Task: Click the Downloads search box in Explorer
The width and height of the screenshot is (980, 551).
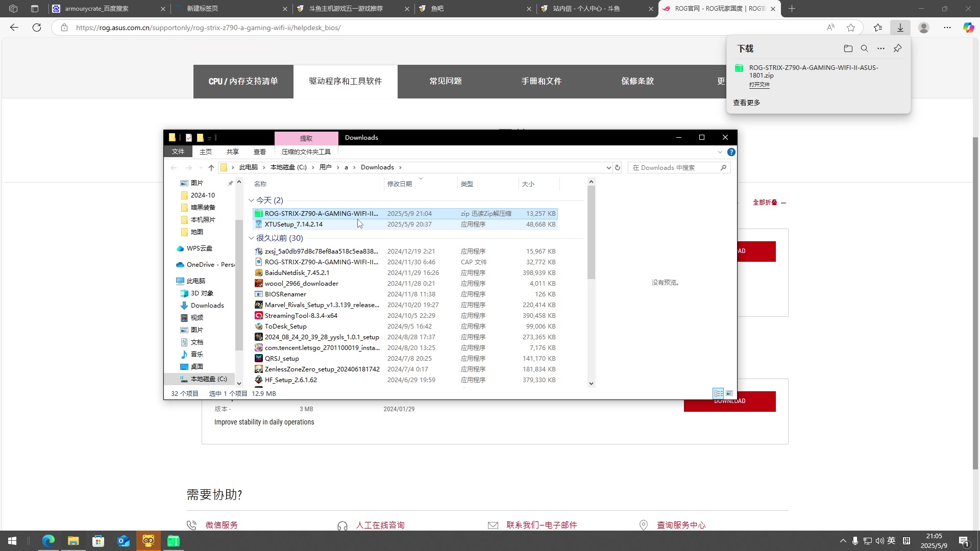Action: click(x=679, y=167)
